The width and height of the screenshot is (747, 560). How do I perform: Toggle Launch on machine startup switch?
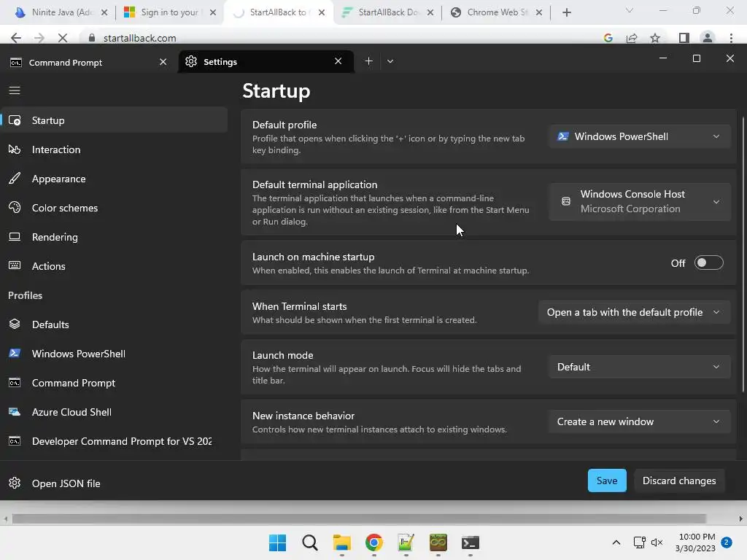click(708, 262)
